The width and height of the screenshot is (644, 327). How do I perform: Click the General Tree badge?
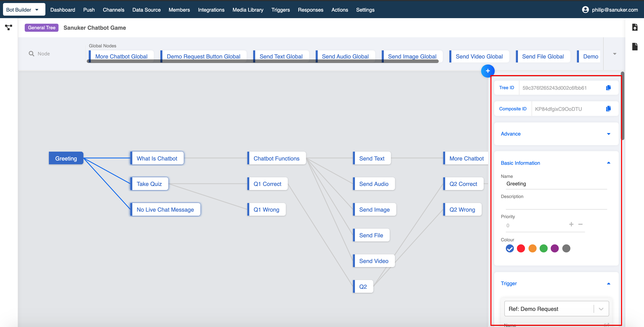tap(42, 27)
